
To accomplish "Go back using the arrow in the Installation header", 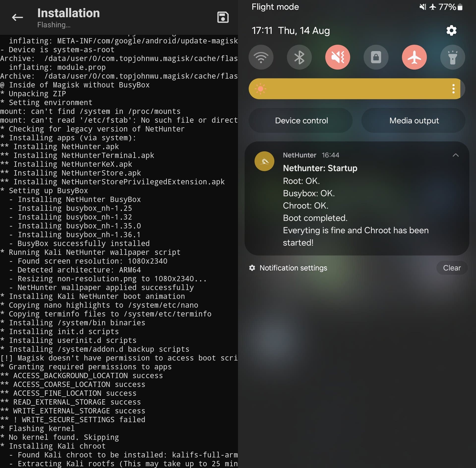I will point(17,17).
